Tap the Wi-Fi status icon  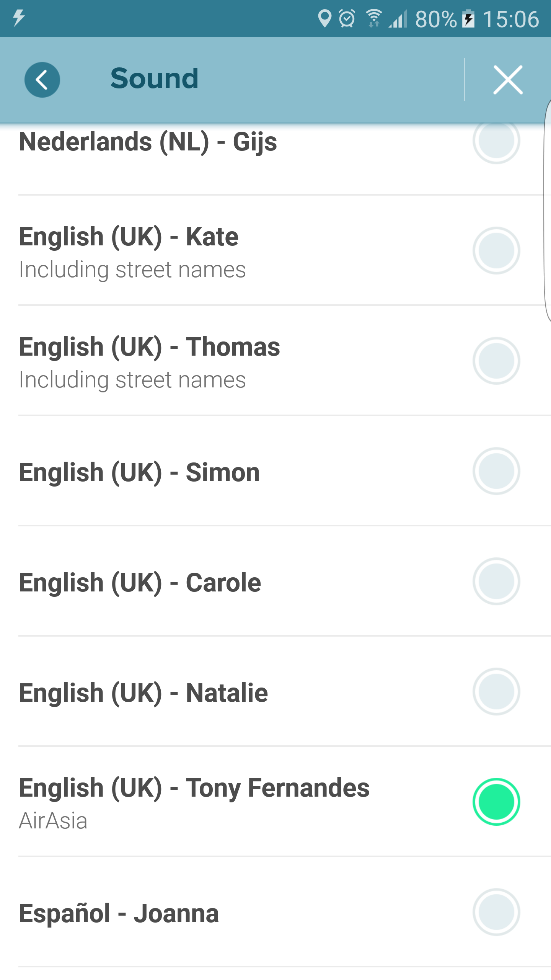pos(373,18)
